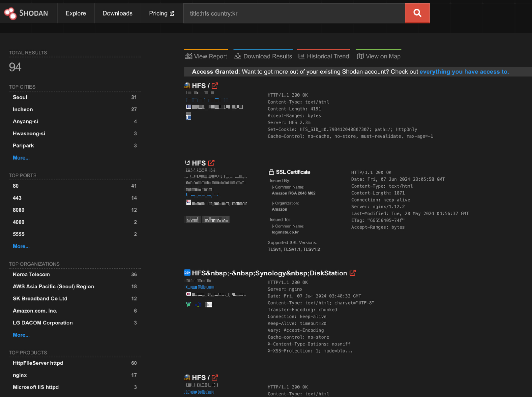Open external link icon beside first HFS / result
The image size is (532, 397).
[x=215, y=86]
